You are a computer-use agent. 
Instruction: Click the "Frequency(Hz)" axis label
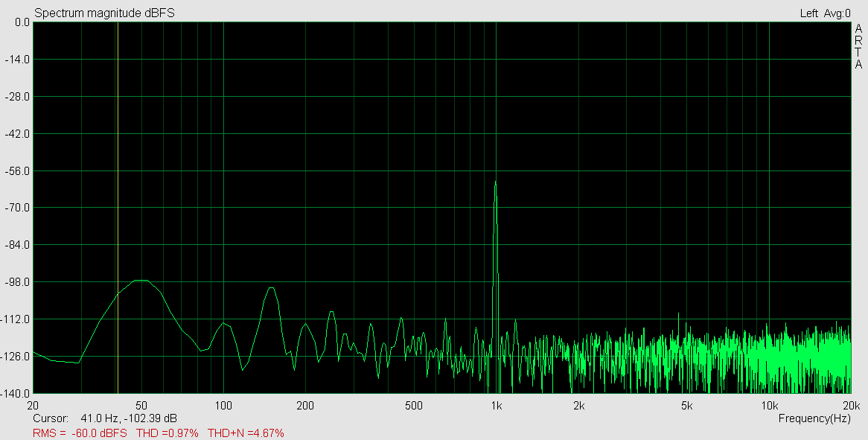click(814, 418)
